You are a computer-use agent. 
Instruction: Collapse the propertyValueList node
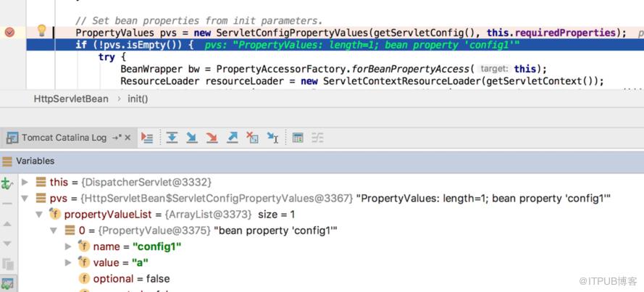click(39, 214)
